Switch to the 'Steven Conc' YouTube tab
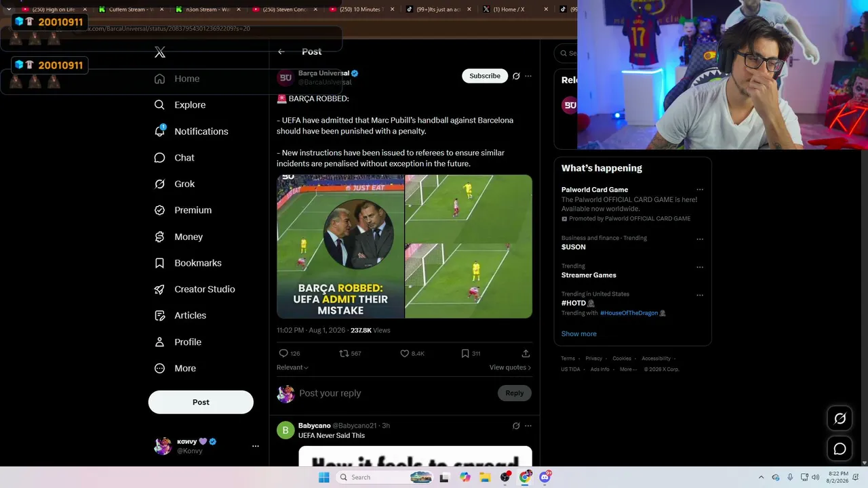868x488 pixels. [283, 9]
